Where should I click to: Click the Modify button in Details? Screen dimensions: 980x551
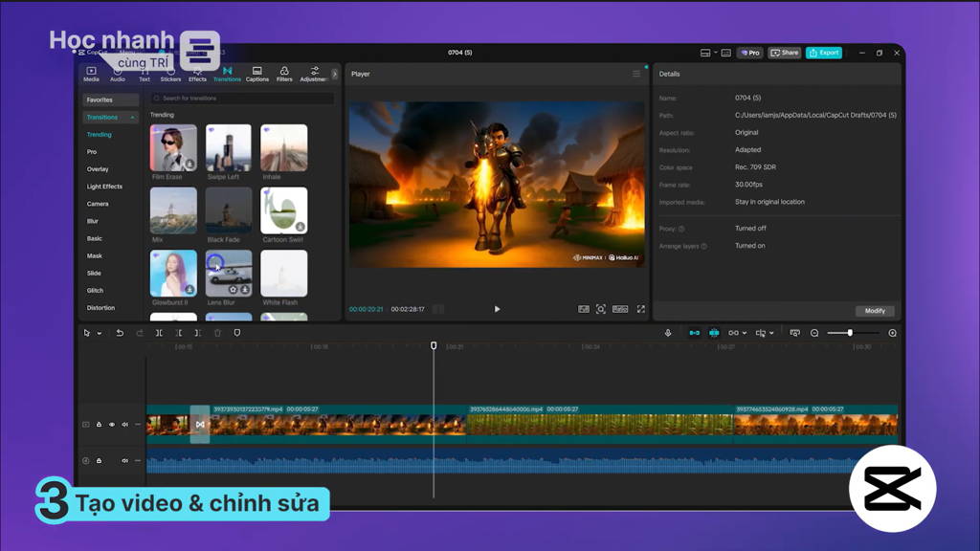pos(875,311)
